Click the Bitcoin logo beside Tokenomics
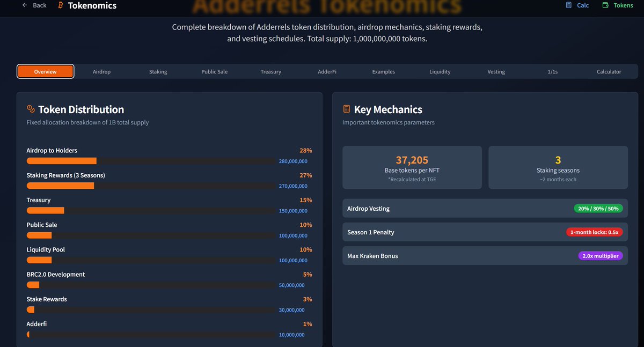This screenshot has width=644, height=347. click(60, 5)
